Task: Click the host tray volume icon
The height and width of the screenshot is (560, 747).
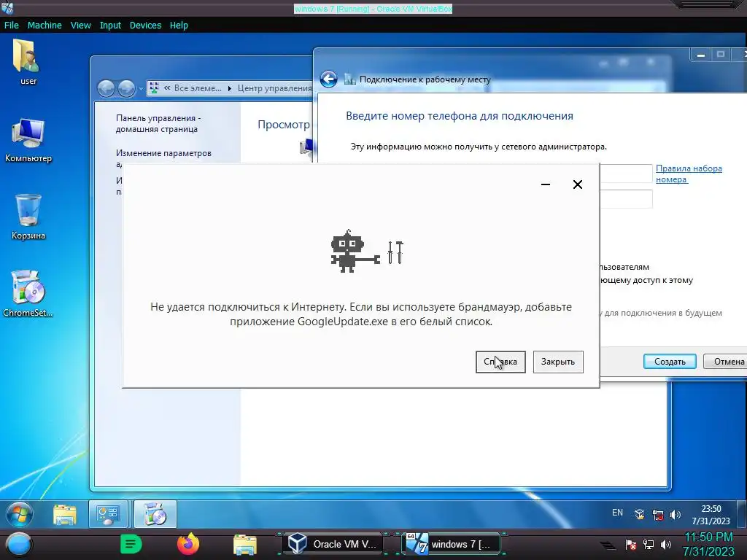Action: click(666, 545)
